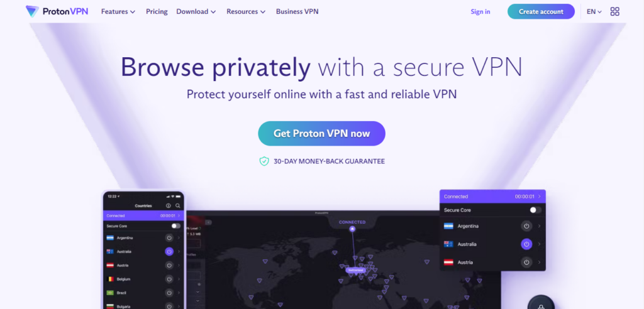Toggle Secure Core switch in desktop panel

coord(535,210)
